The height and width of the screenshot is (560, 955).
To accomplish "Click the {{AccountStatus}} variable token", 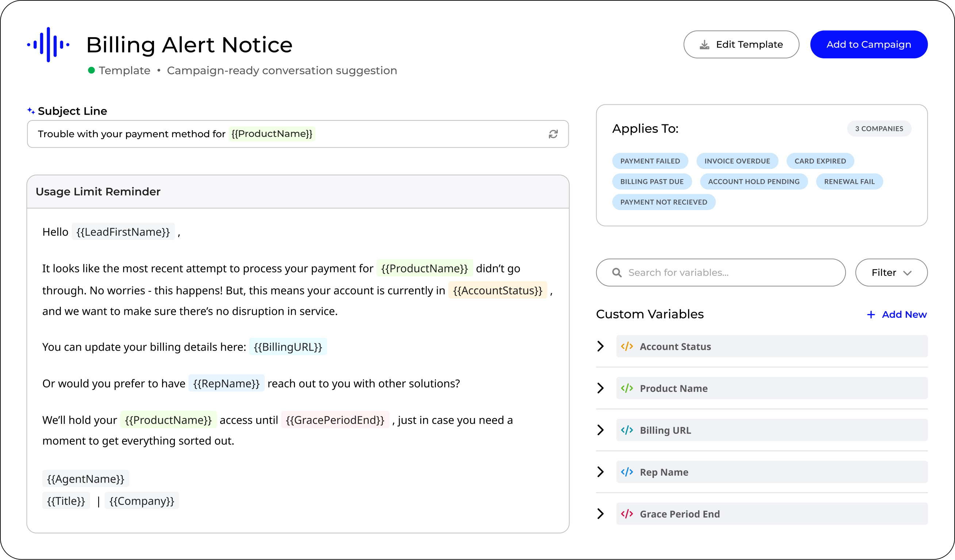I will tap(498, 290).
